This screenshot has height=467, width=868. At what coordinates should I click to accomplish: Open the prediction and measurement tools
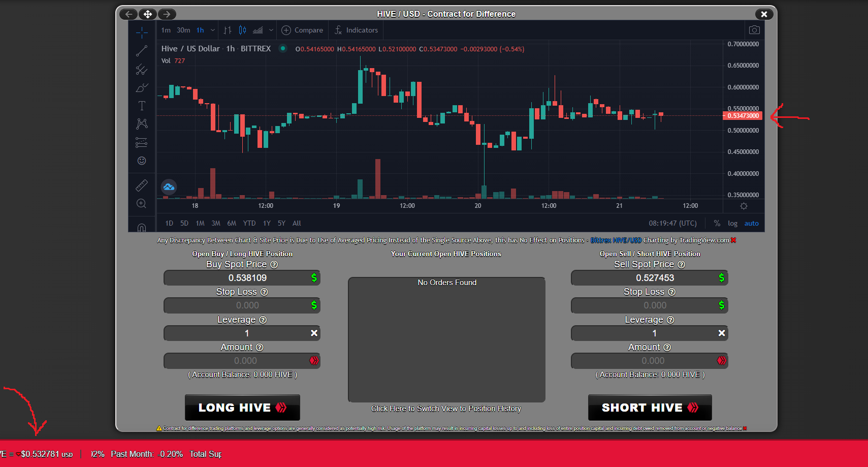(142, 142)
